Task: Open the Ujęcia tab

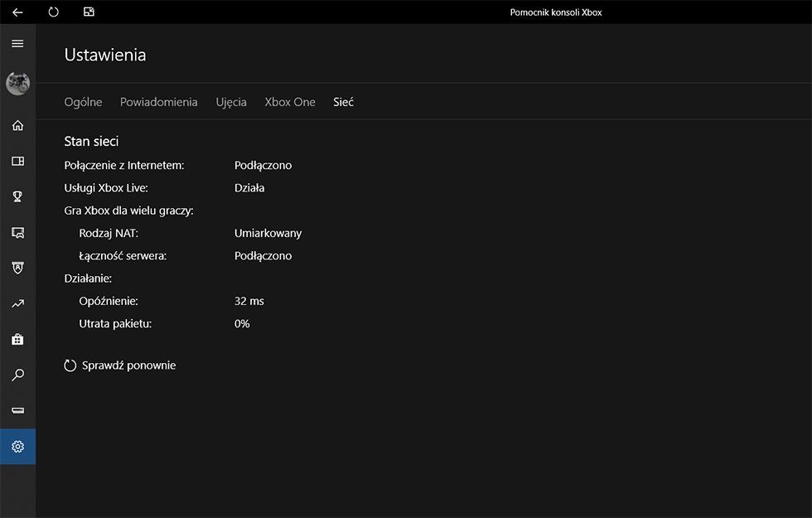Action: pyautogui.click(x=231, y=102)
